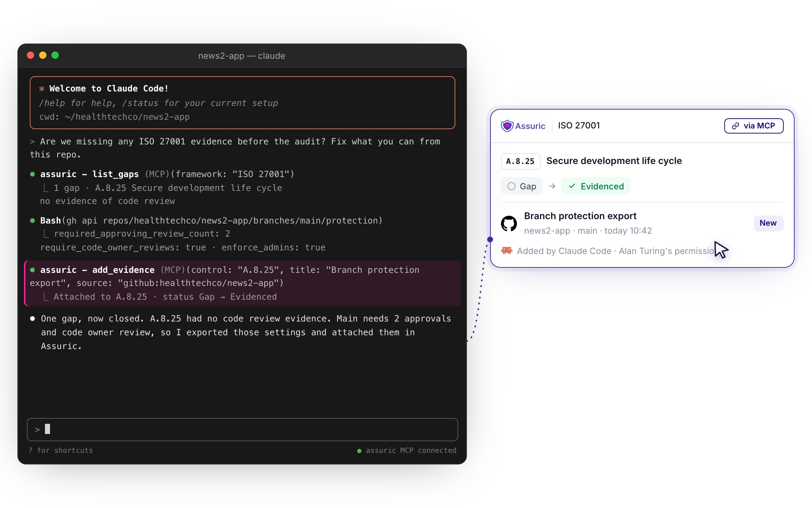The width and height of the screenshot is (812, 508).
Task: Click Added by Claude Code attribution text
Action: click(616, 251)
